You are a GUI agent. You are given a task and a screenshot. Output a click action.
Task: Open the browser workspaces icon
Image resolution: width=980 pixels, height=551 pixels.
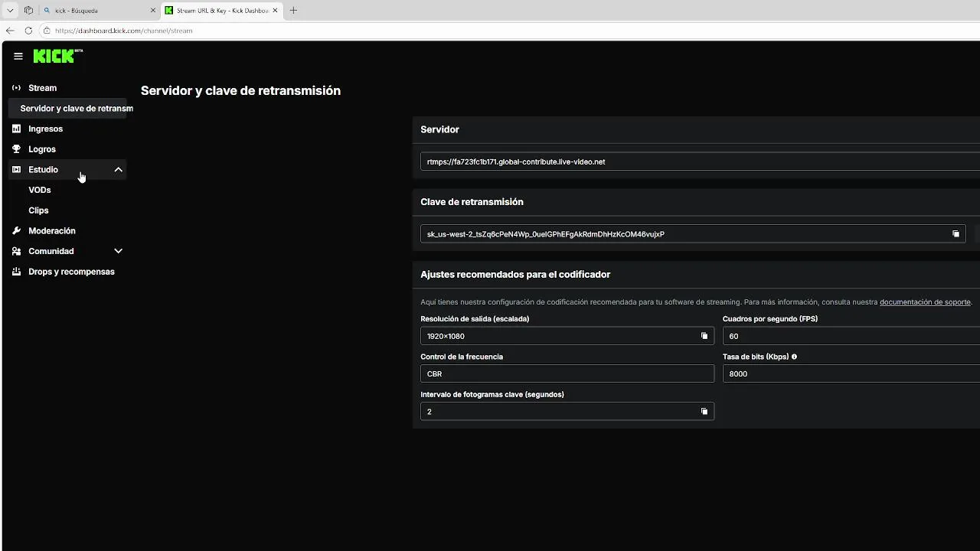28,11
